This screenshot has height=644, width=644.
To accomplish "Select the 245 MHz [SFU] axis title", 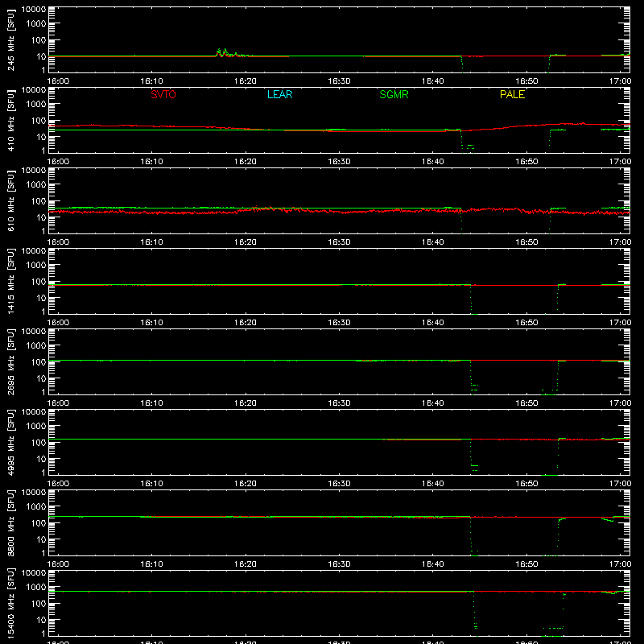I will tap(10, 39).
